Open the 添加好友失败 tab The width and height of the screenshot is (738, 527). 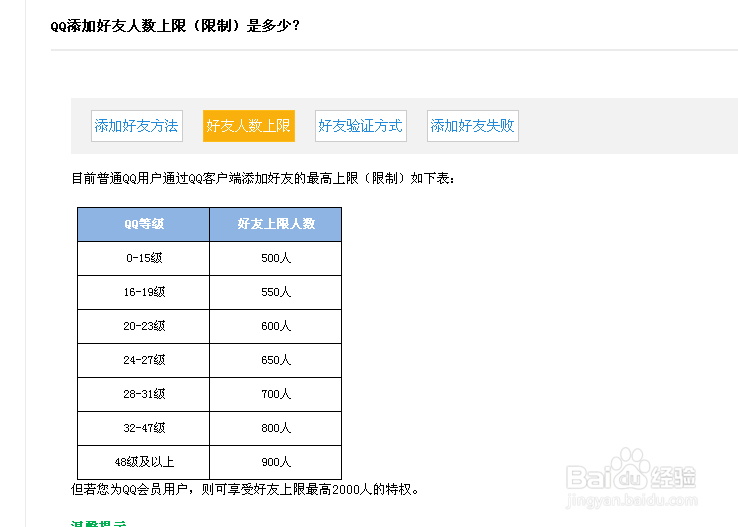473,126
